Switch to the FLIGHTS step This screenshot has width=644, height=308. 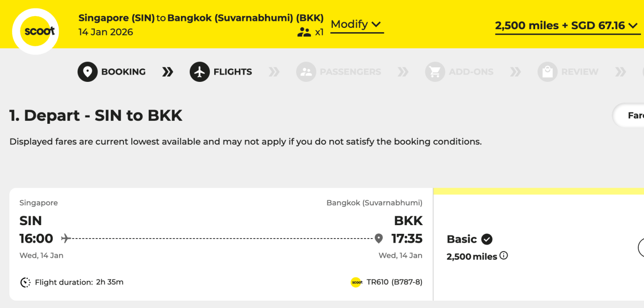[x=232, y=72]
